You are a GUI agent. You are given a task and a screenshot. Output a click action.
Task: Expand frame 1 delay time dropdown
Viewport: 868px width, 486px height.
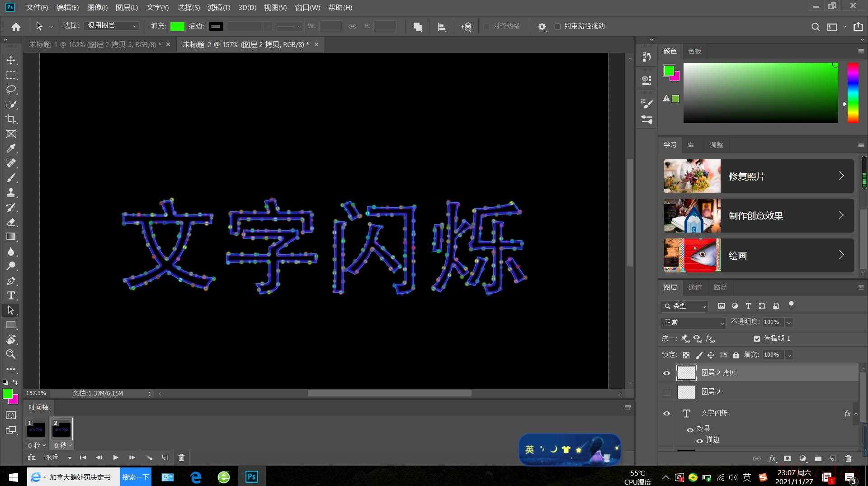tap(37, 446)
